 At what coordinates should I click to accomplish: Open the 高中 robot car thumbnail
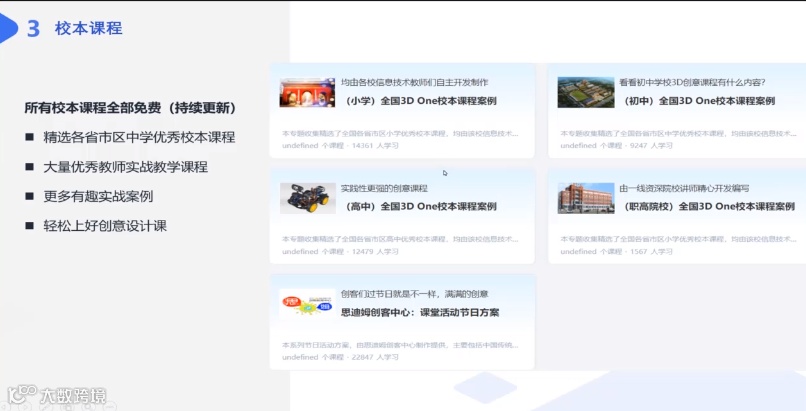tap(307, 198)
